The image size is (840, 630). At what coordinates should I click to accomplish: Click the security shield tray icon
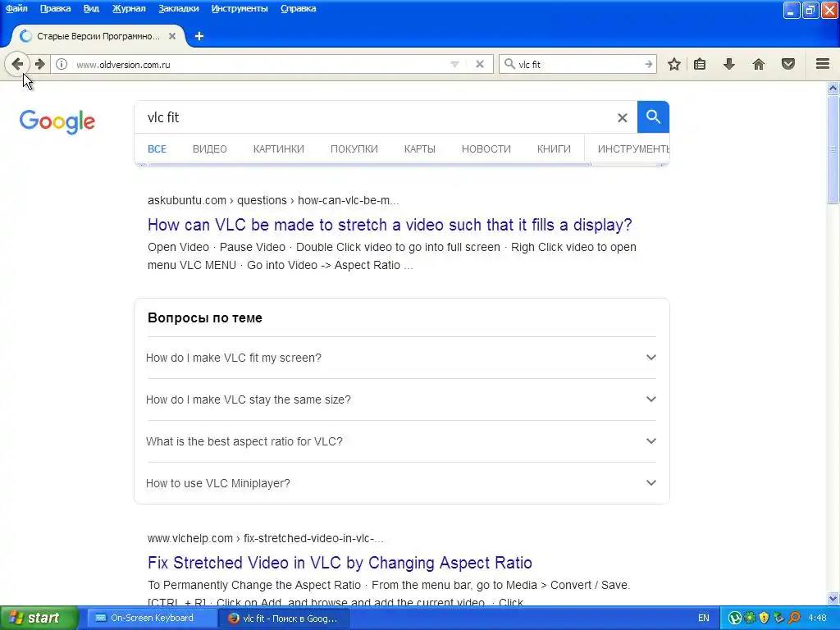(x=765, y=619)
